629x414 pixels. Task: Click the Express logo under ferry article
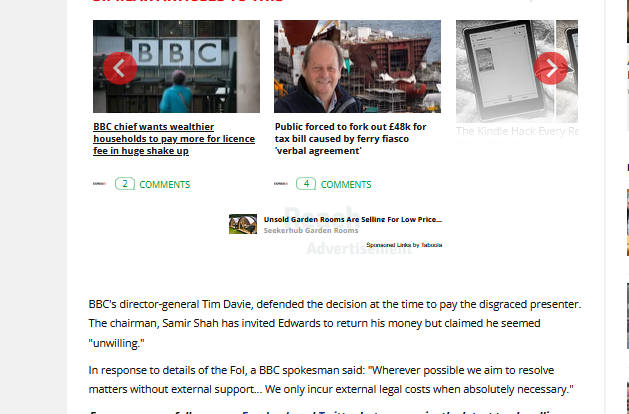[281, 184]
